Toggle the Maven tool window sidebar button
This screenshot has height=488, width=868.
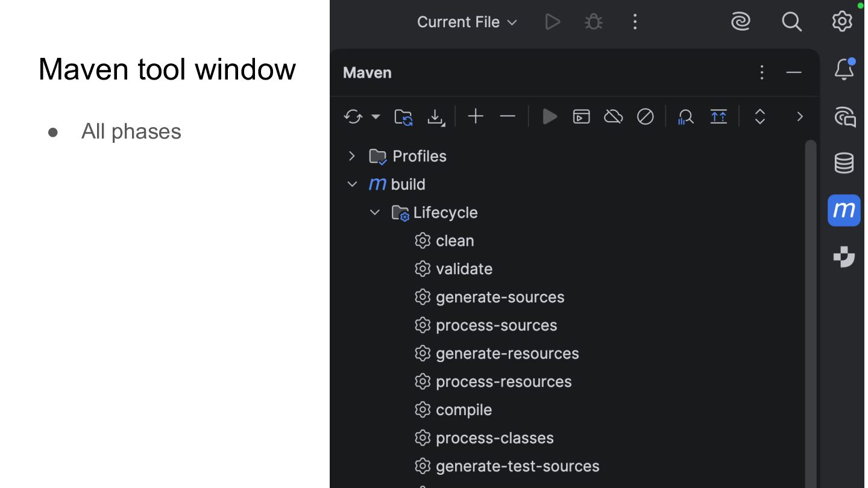(x=844, y=210)
